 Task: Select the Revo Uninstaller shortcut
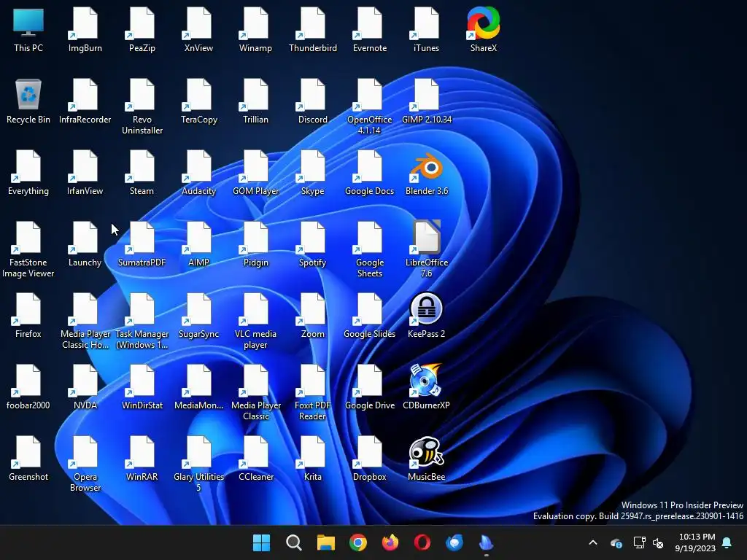pos(142,106)
